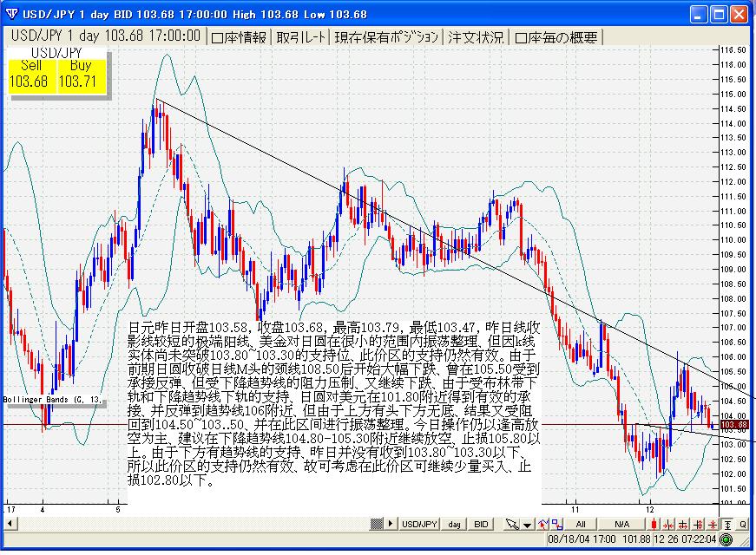Toggle the BID price type button
Image resolution: width=756 pixels, height=555 pixels.
481,524
